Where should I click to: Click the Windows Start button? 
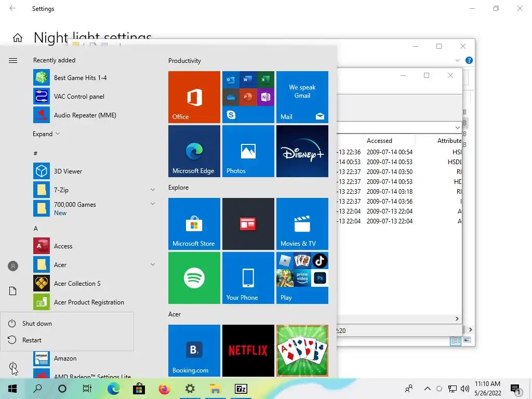[x=12, y=389]
